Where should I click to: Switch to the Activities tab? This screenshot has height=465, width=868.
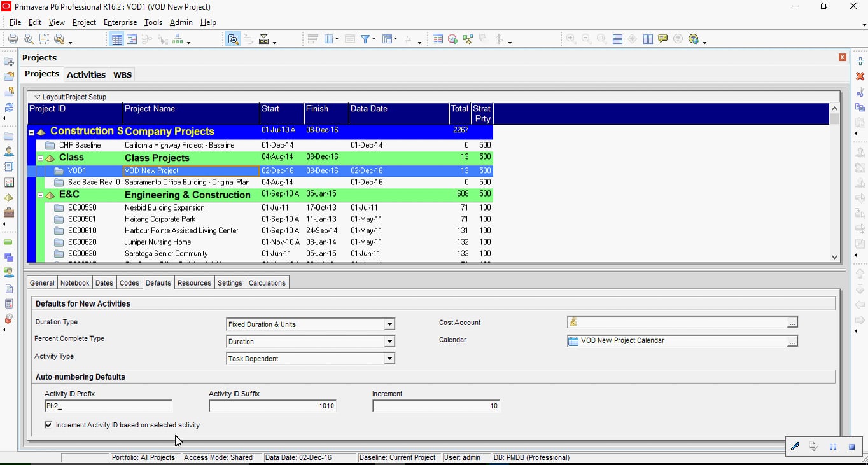[x=86, y=74]
